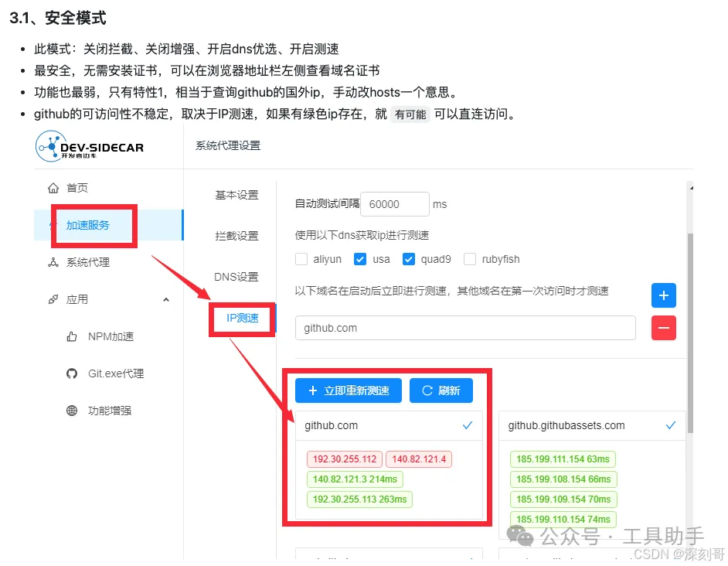Enable the aliyun DNS checkbox
This screenshot has width=728, height=566.
click(301, 259)
